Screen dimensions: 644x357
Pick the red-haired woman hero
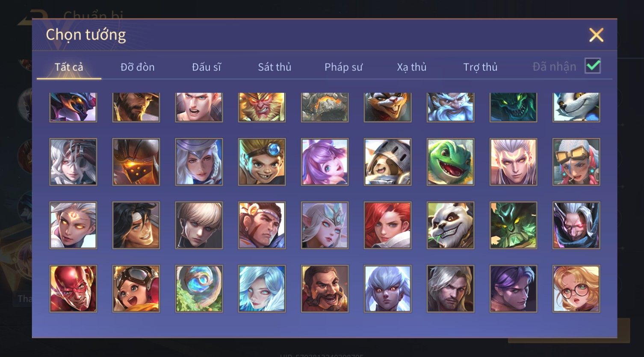tap(387, 225)
